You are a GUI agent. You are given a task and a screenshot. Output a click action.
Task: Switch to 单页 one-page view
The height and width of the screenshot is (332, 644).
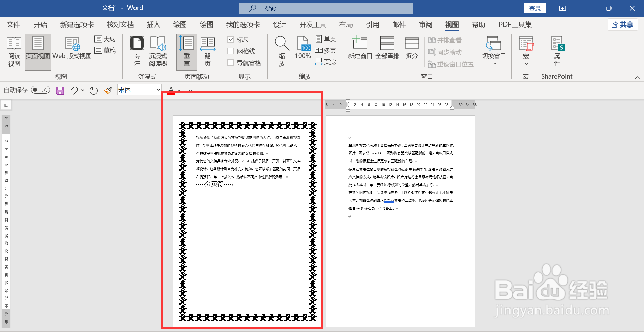326,39
